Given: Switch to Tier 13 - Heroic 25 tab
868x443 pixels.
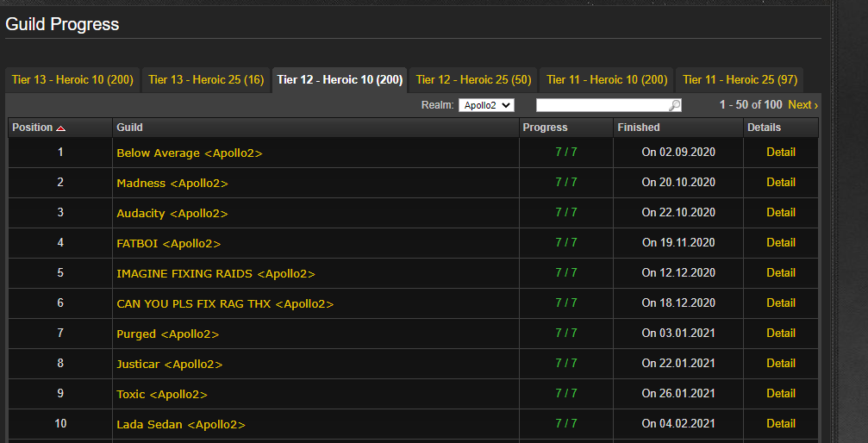Looking at the screenshot, I should pyautogui.click(x=206, y=80).
